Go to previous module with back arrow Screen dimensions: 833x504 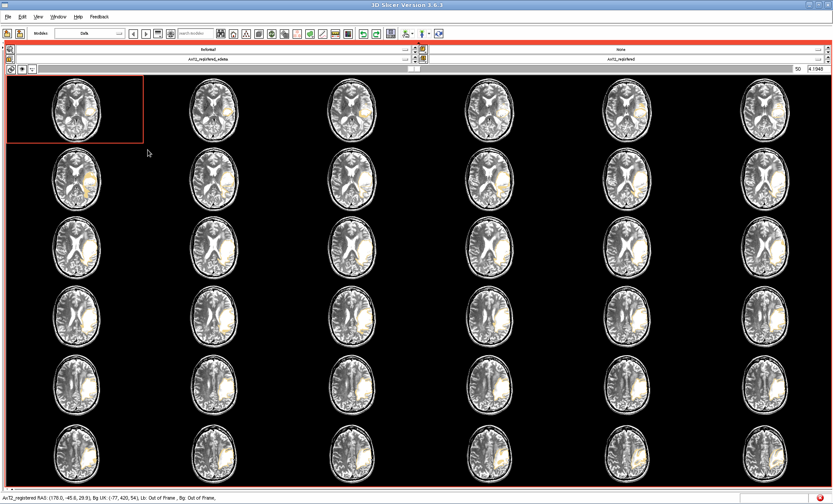(x=133, y=34)
